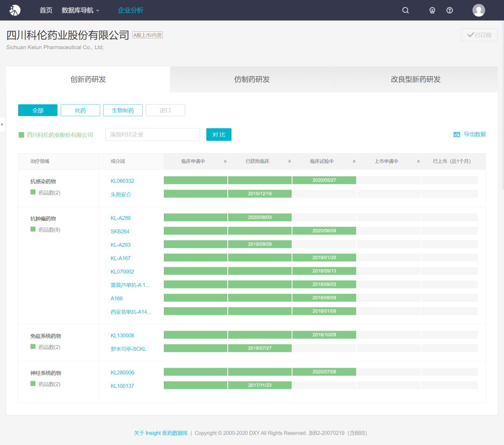504x445 pixels.
Task: Open the search icon in top bar
Action: [406, 10]
